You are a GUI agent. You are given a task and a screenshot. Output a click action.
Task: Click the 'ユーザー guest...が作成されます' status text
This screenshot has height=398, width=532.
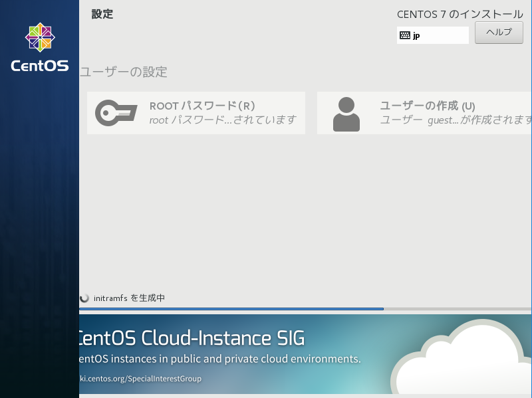tap(456, 120)
